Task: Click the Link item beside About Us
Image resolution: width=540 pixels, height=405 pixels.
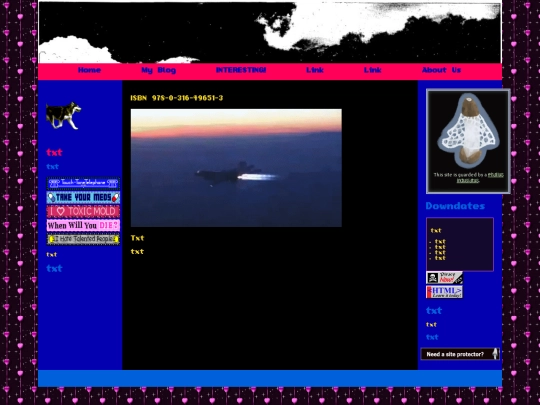Action: click(372, 70)
